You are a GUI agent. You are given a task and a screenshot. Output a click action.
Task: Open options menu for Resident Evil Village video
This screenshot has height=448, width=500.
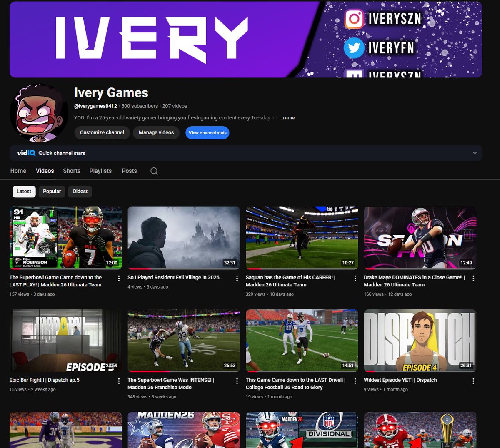237,279
